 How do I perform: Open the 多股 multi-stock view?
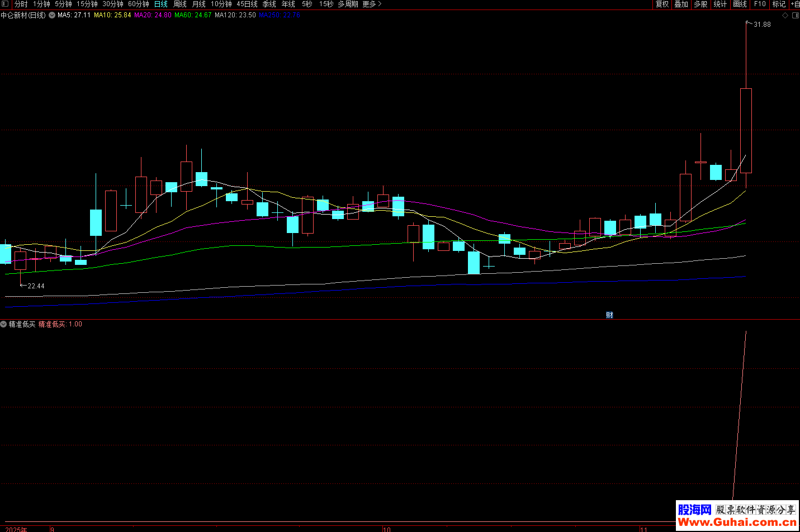click(x=700, y=4)
